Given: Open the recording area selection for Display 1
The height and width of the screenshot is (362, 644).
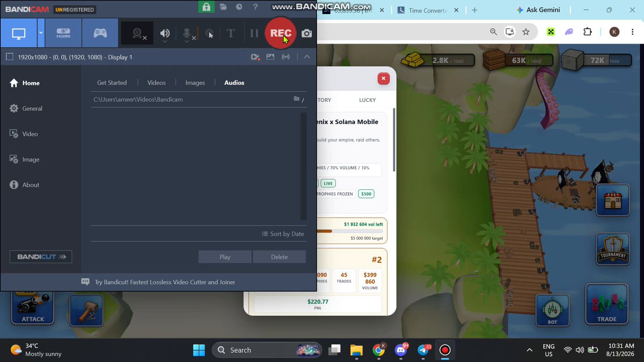Looking at the screenshot, I should pos(69,57).
